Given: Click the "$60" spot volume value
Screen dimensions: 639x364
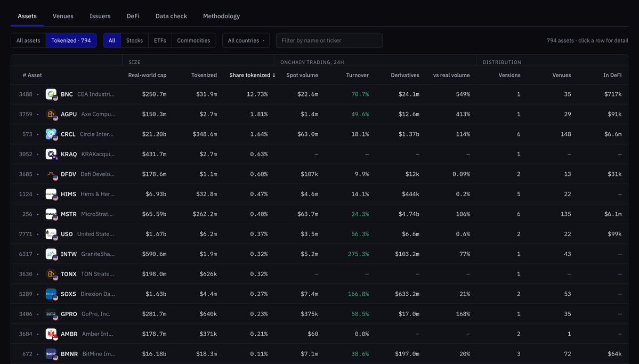Looking at the screenshot, I should point(313,334).
